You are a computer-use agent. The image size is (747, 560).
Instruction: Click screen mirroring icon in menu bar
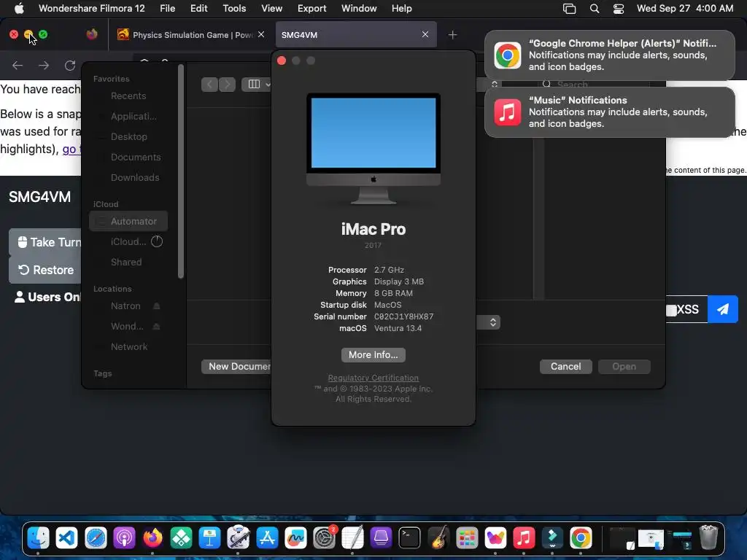(x=569, y=9)
